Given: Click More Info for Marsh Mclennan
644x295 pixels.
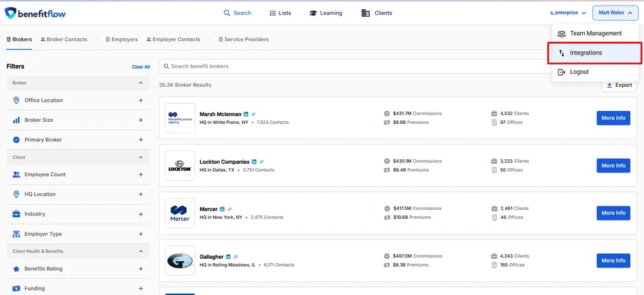Looking at the screenshot, I should tap(613, 118).
